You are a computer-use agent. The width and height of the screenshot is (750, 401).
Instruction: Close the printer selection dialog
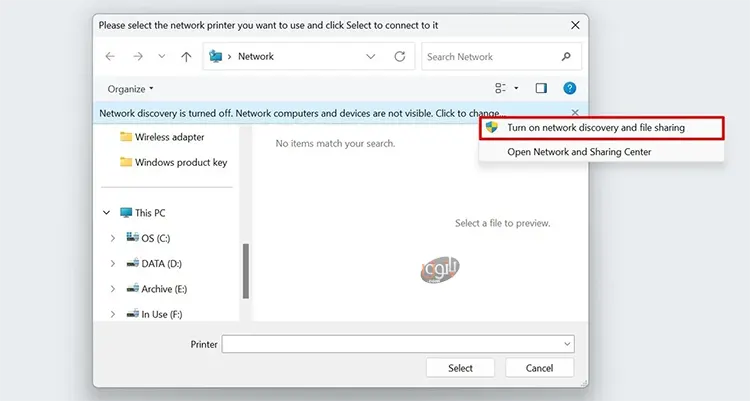click(x=575, y=25)
